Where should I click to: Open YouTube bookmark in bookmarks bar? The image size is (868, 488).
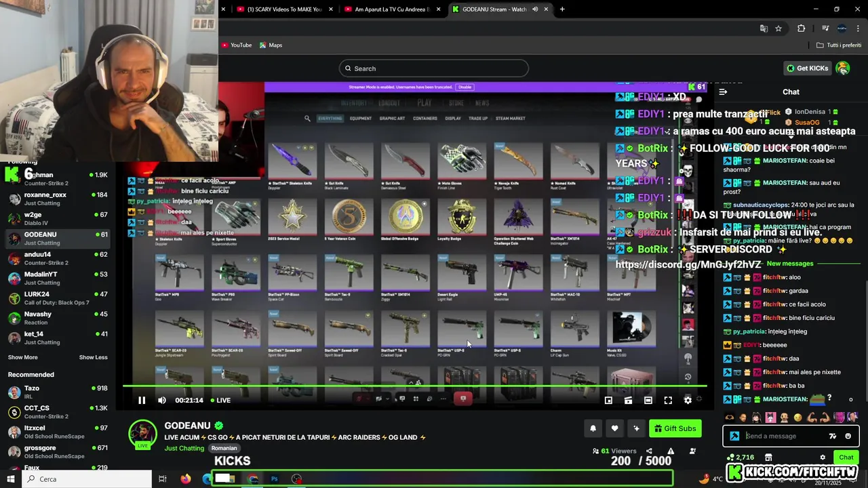click(x=236, y=45)
